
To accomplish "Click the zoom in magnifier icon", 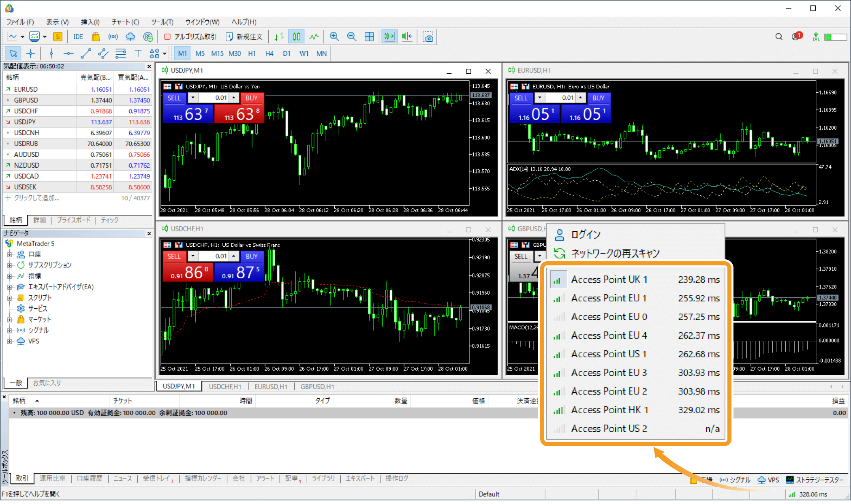I will coord(334,37).
